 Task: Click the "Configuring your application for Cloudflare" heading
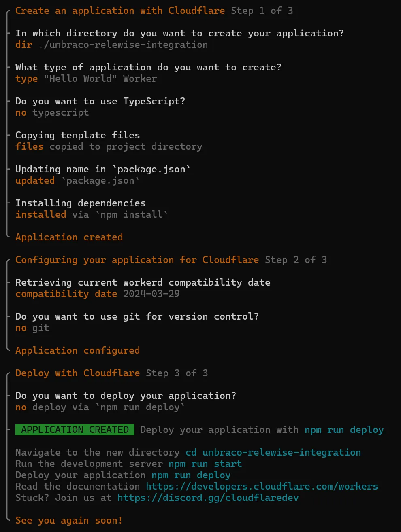click(x=137, y=260)
